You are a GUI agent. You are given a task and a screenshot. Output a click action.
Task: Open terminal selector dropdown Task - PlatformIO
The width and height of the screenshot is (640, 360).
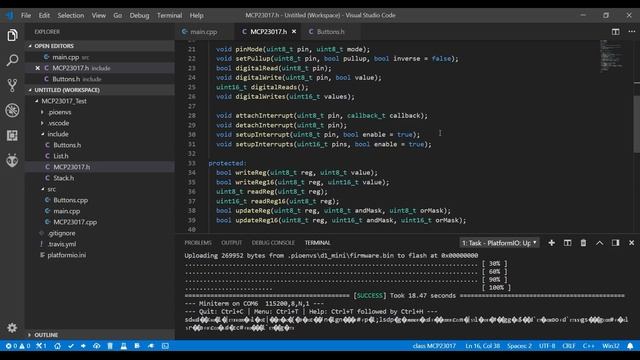pos(499,243)
